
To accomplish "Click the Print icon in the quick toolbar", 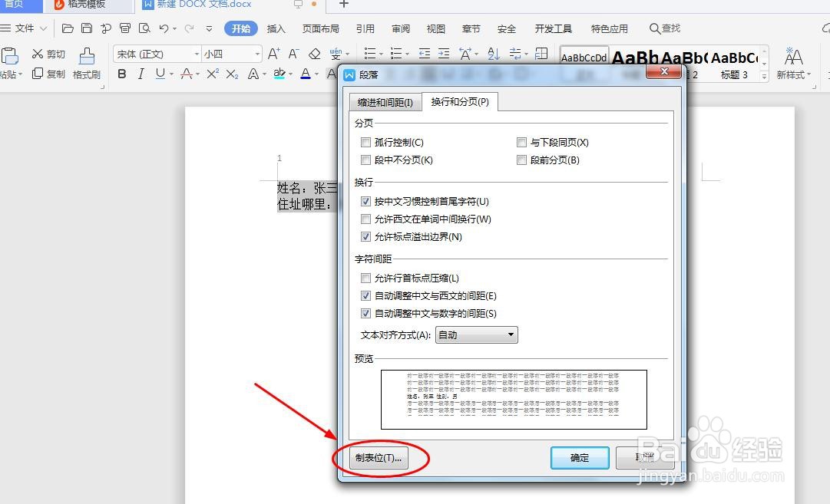I will coord(125,28).
